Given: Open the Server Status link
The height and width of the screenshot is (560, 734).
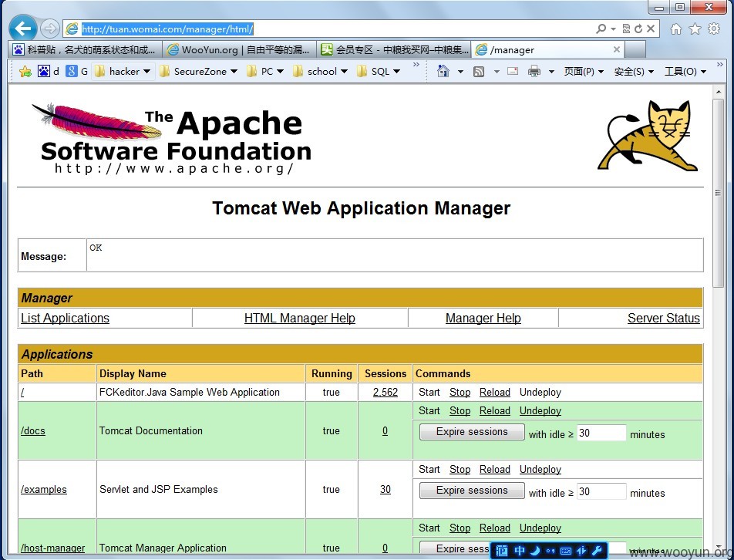Looking at the screenshot, I should pyautogui.click(x=663, y=318).
